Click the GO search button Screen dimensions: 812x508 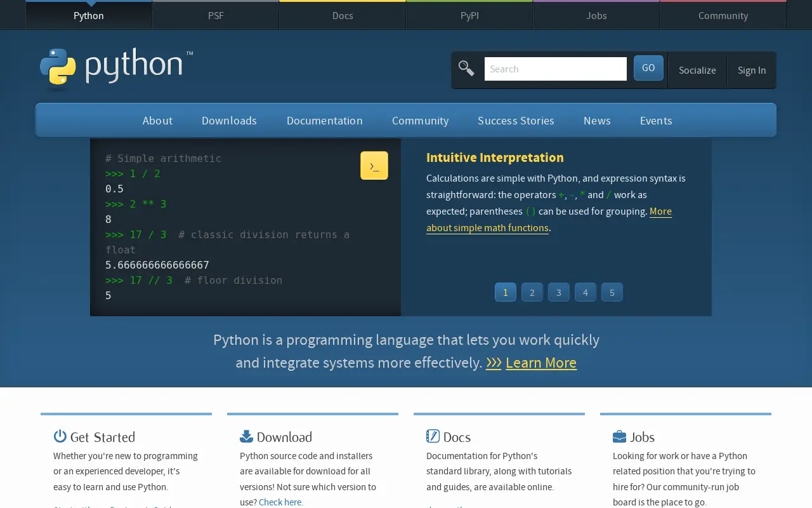tap(648, 68)
